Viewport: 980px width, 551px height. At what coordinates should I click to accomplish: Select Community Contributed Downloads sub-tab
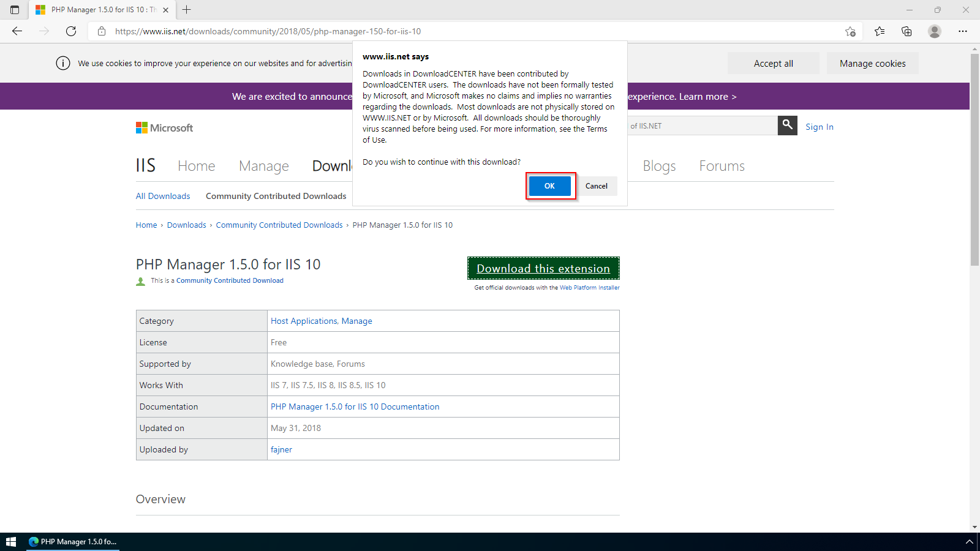pyautogui.click(x=276, y=196)
